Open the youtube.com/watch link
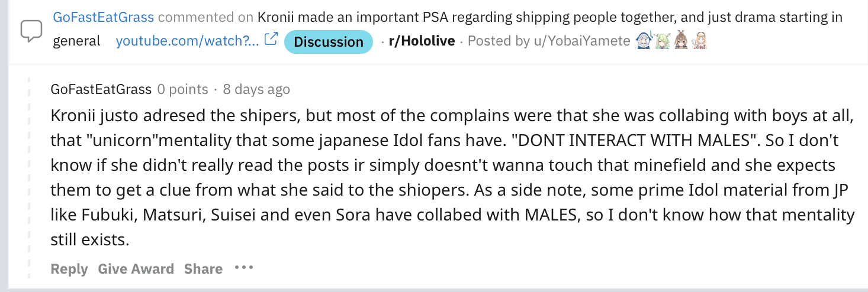 tap(187, 41)
